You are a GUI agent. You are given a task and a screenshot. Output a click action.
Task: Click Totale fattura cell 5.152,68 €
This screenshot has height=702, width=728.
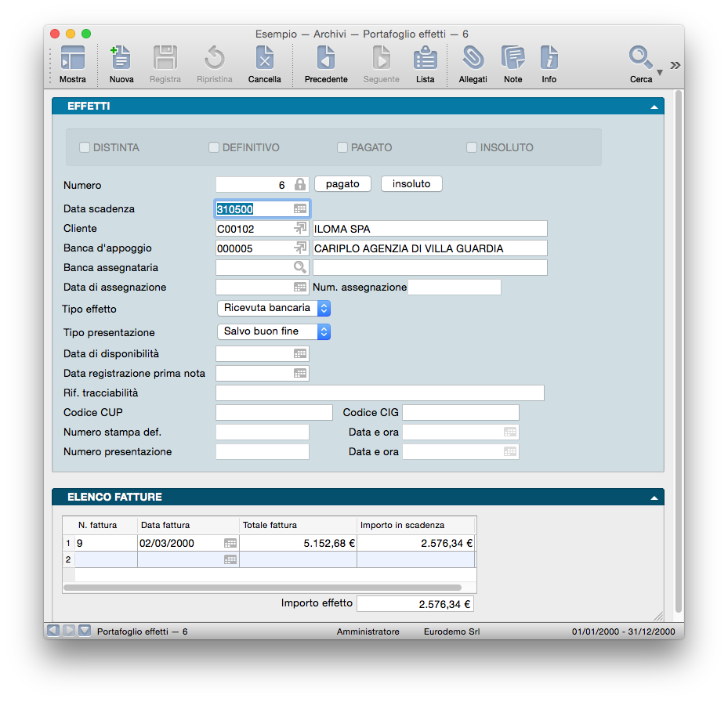298,543
